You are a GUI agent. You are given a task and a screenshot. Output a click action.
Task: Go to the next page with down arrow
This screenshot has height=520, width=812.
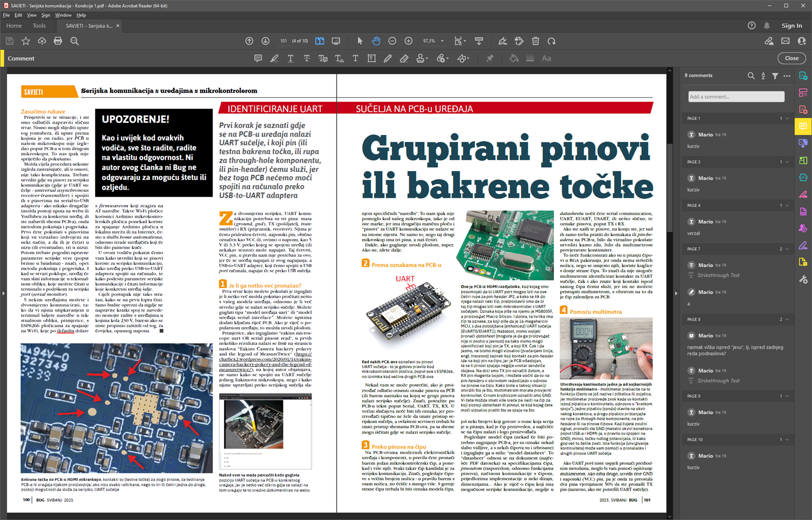coord(265,41)
